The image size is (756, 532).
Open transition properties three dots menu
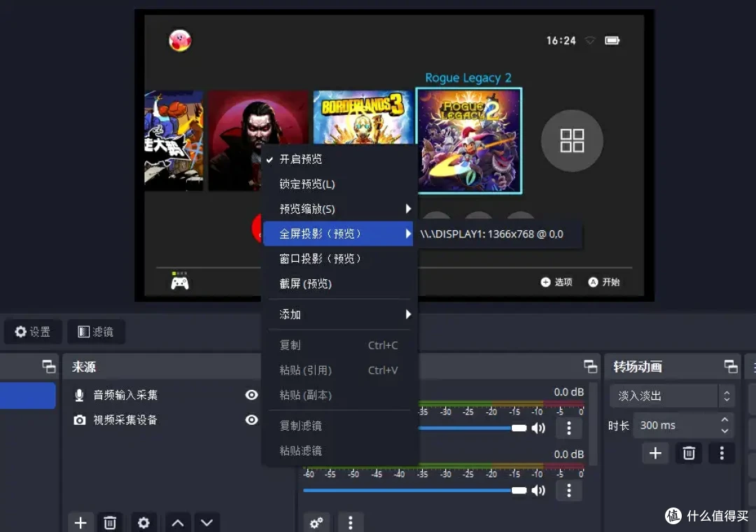722,454
